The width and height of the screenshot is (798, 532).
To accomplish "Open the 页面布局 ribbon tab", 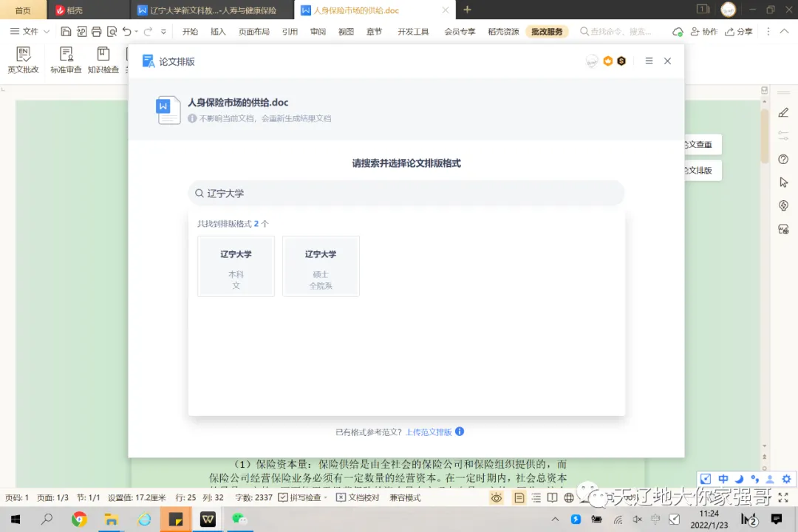I will point(254,32).
